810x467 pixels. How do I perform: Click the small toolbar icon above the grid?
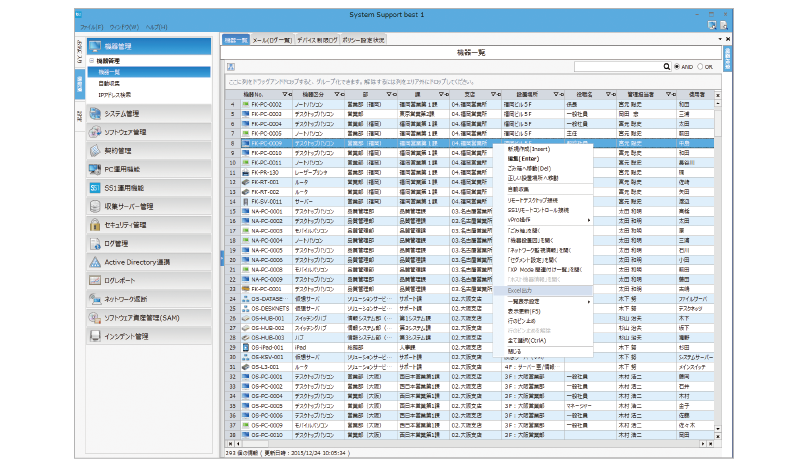(231, 67)
